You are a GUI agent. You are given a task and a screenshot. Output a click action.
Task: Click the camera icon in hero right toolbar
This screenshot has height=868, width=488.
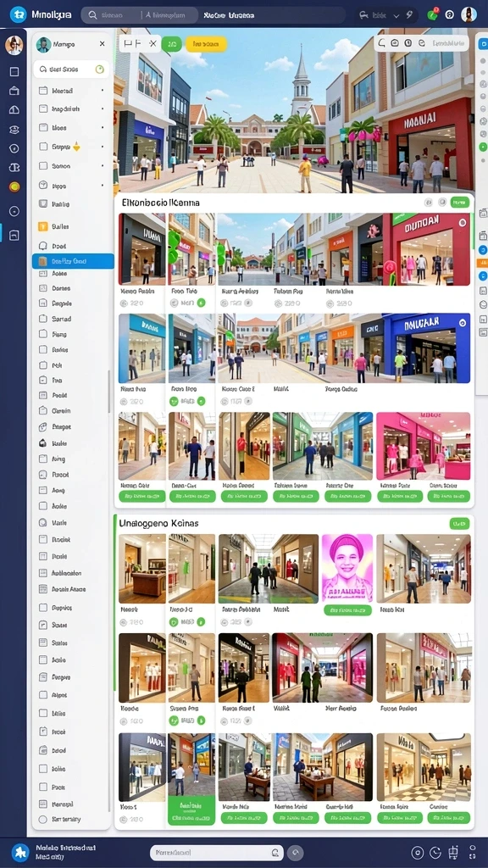click(x=395, y=43)
